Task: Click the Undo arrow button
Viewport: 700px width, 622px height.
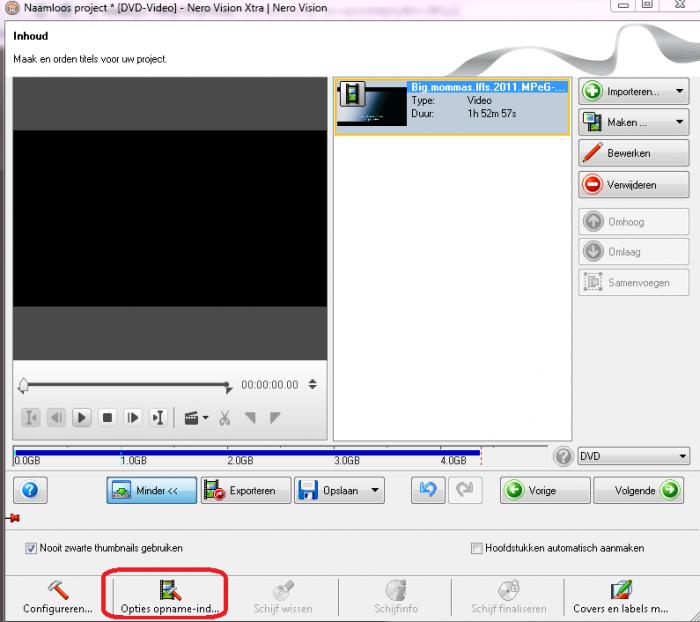Action: (x=428, y=490)
